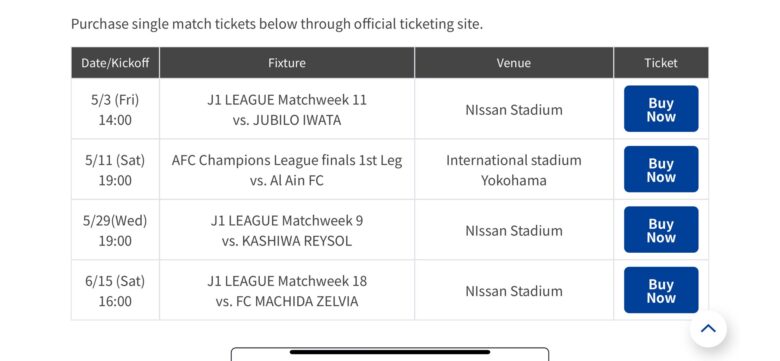The height and width of the screenshot is (361, 780).
Task: Click the 5/3 (Fri) 14:00 date cell
Action: click(x=115, y=109)
